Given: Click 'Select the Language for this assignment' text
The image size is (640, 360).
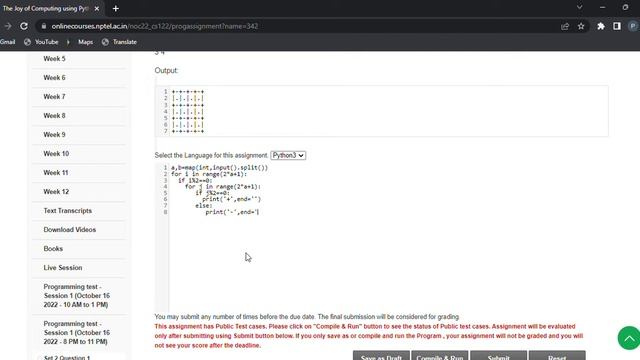Looking at the screenshot, I should [x=211, y=156].
